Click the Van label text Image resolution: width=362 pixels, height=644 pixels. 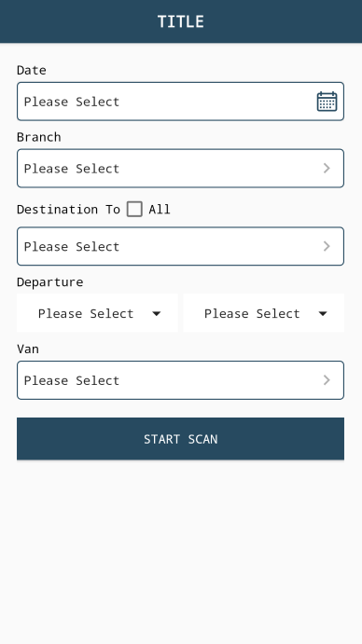(28, 349)
